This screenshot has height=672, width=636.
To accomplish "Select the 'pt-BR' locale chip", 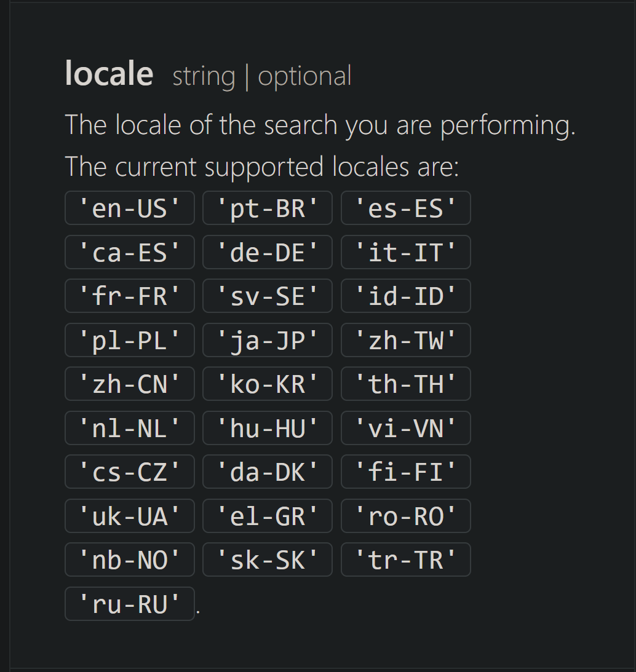I will 268,208.
